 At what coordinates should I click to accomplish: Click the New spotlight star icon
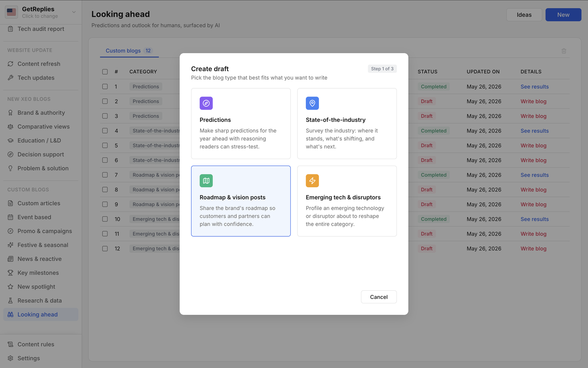click(x=11, y=287)
